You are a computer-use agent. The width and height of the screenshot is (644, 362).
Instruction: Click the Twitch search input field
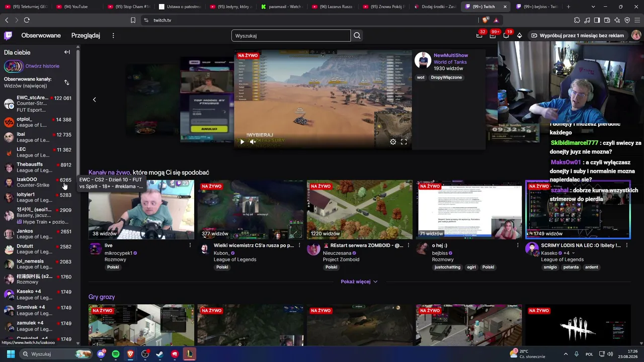[291, 36]
